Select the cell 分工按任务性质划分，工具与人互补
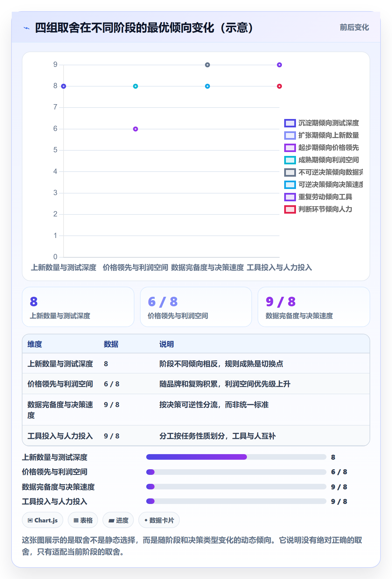Screen dimensions: 392x579 pos(218,436)
